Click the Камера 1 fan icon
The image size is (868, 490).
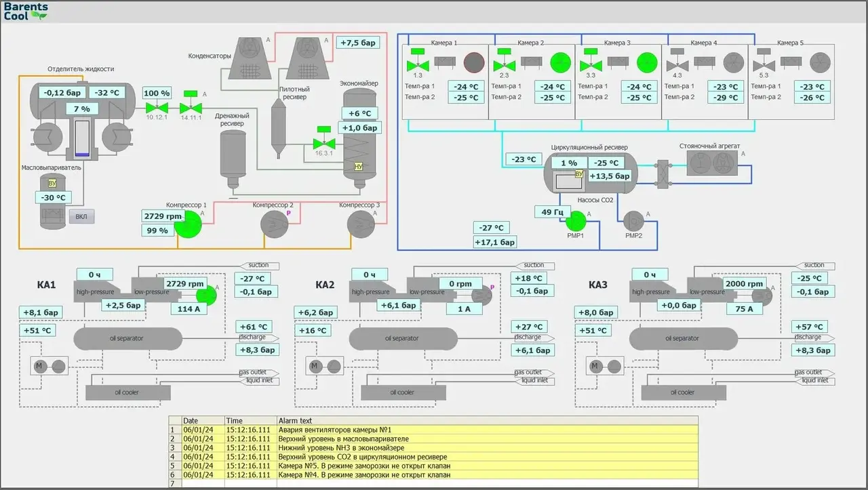click(x=475, y=62)
